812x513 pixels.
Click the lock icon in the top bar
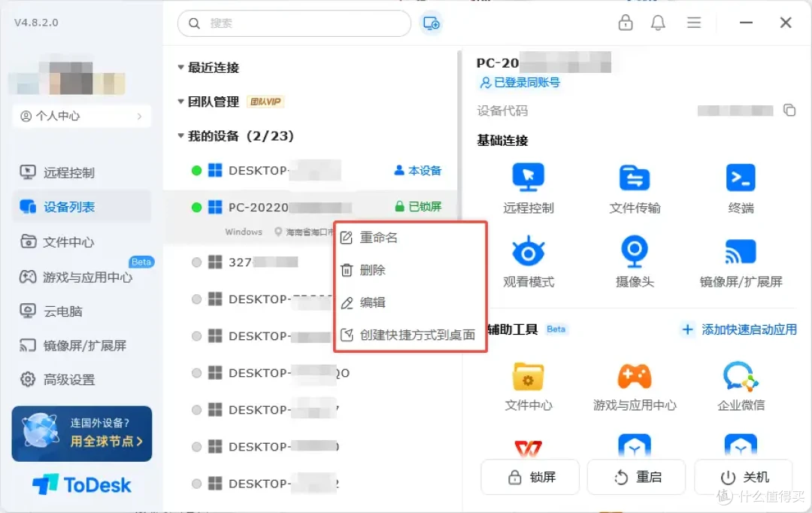(x=626, y=23)
